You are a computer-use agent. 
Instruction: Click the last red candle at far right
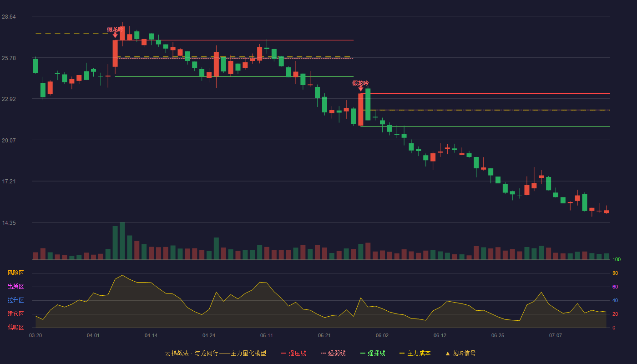tap(606, 212)
